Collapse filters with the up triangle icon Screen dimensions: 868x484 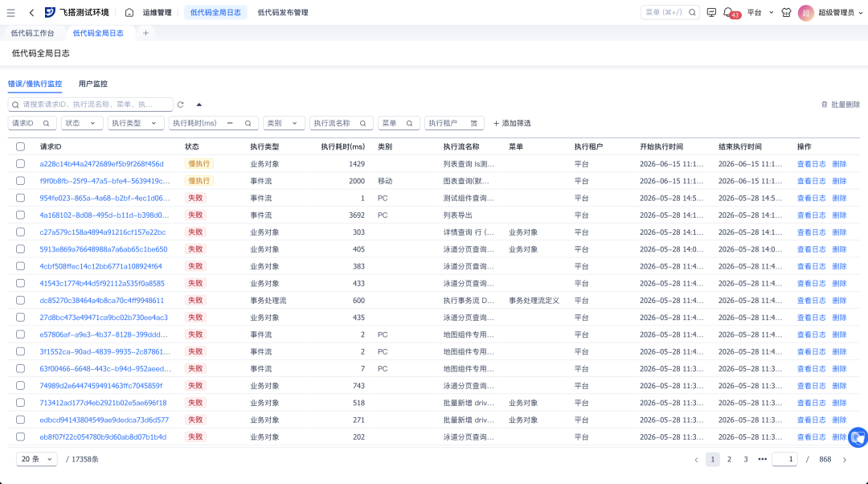coord(199,104)
